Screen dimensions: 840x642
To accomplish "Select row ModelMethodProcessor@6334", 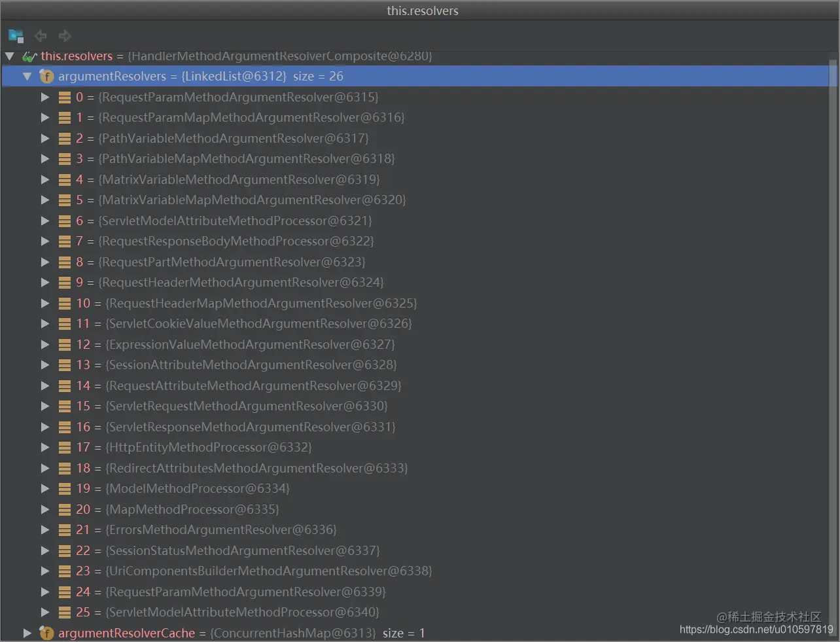I will point(415,489).
